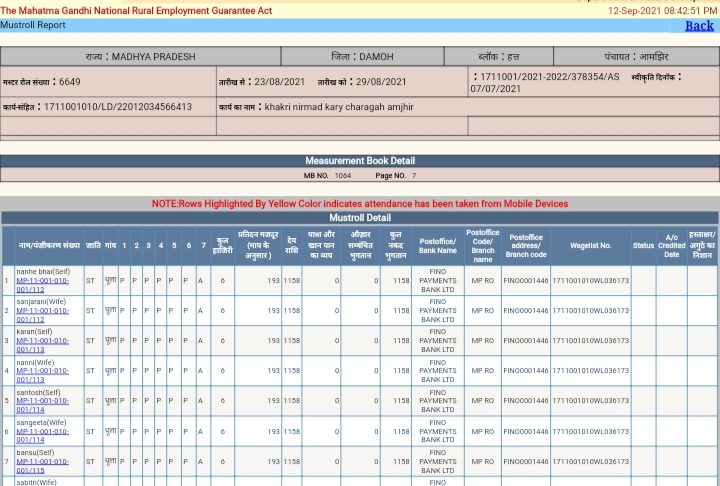Open sangeeta(Wife) registration number link

pos(42,435)
